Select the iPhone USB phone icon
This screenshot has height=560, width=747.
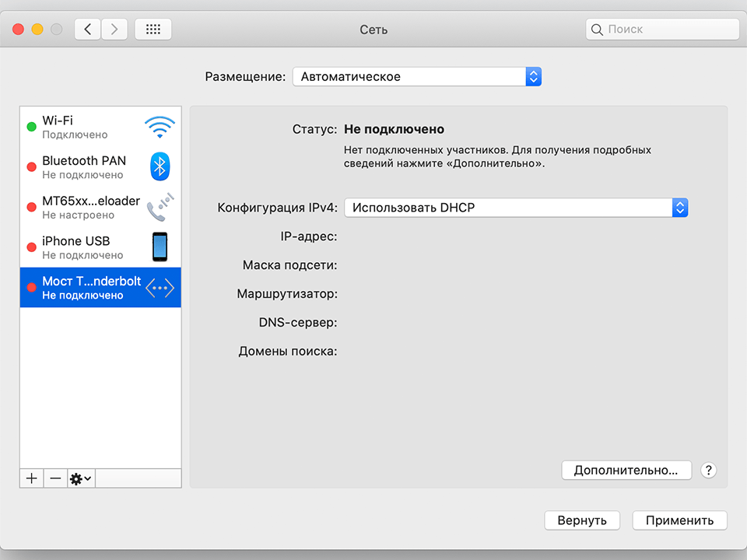click(x=160, y=247)
